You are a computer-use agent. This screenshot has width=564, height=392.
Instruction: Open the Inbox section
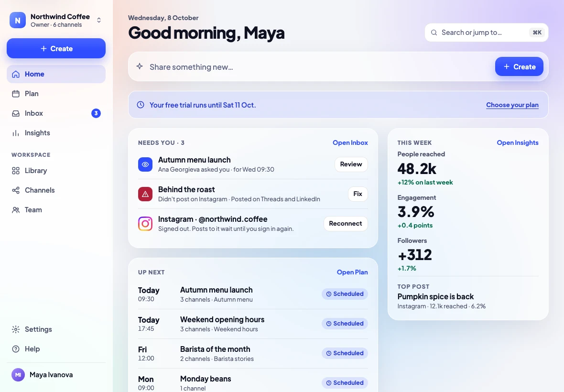coord(56,113)
